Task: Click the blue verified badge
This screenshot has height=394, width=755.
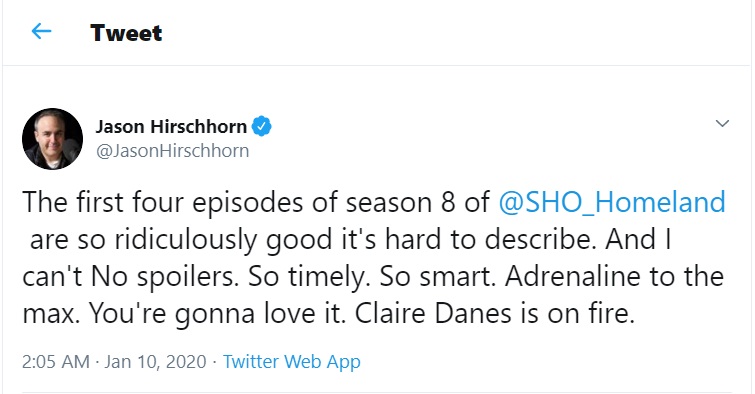Action: [261, 126]
